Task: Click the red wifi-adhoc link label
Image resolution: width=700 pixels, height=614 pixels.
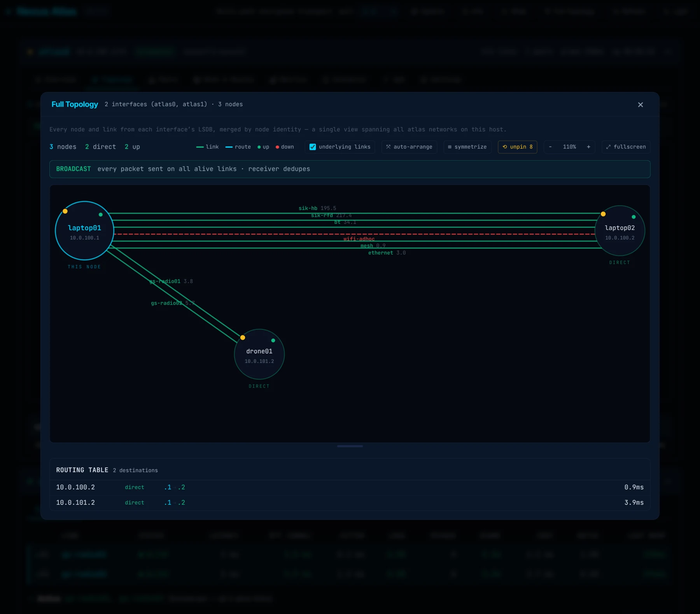Action: (359, 239)
